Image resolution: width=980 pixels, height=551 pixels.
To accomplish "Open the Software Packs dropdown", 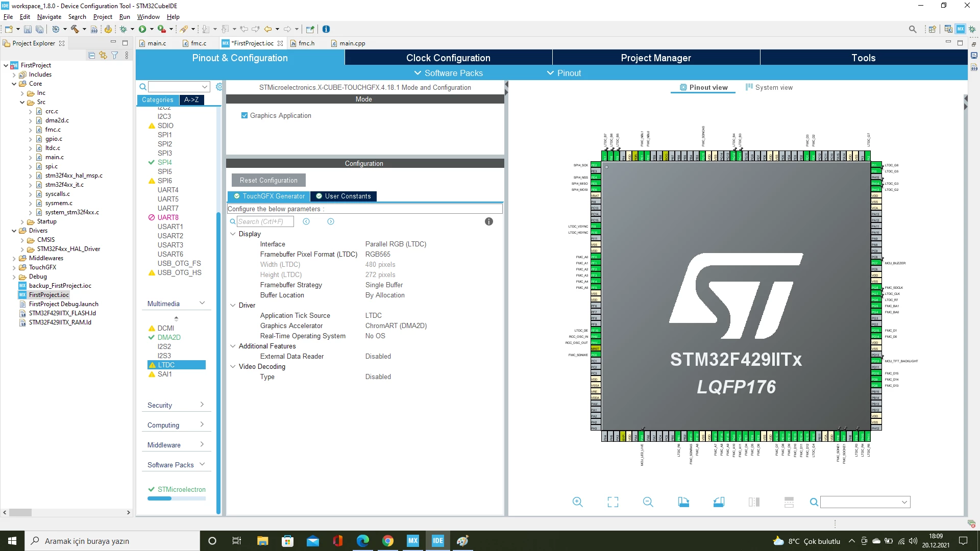I will click(449, 73).
